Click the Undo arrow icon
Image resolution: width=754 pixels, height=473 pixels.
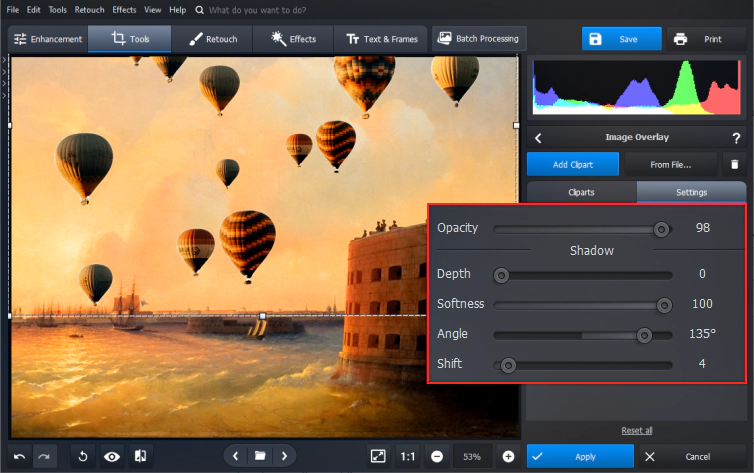[x=20, y=456]
